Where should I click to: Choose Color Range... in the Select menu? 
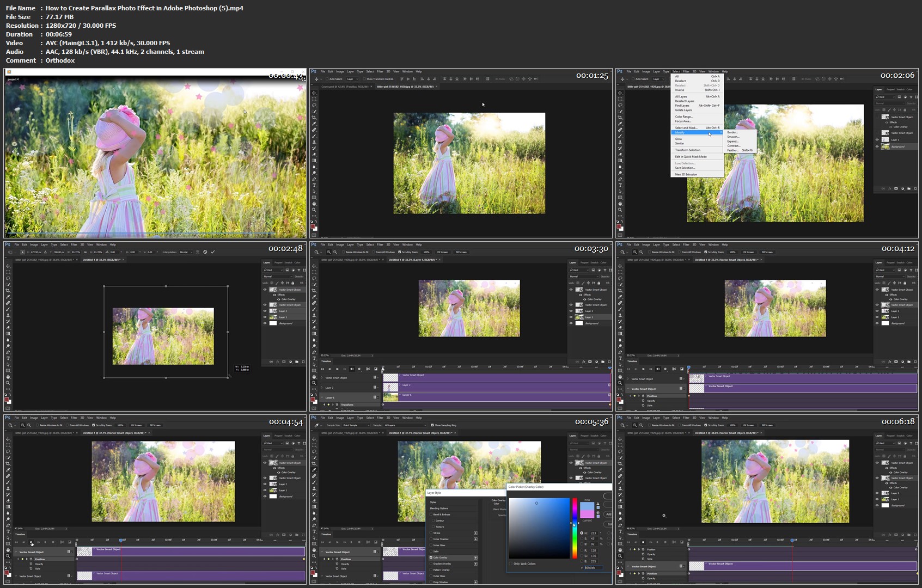point(697,117)
